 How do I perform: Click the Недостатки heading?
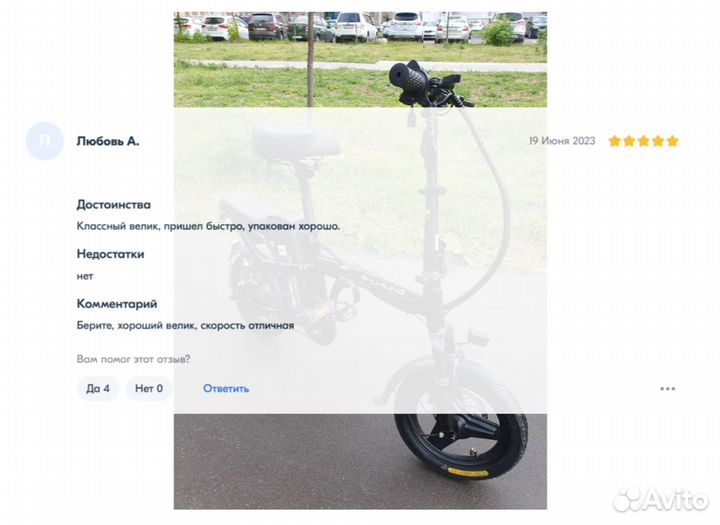tap(110, 254)
